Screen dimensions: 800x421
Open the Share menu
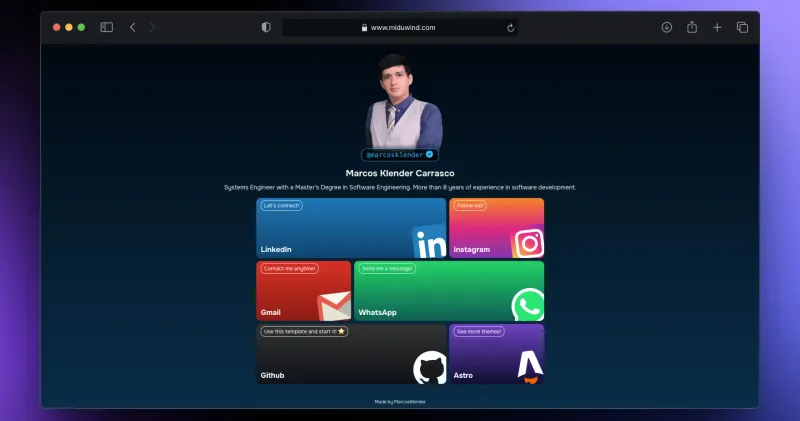692,27
